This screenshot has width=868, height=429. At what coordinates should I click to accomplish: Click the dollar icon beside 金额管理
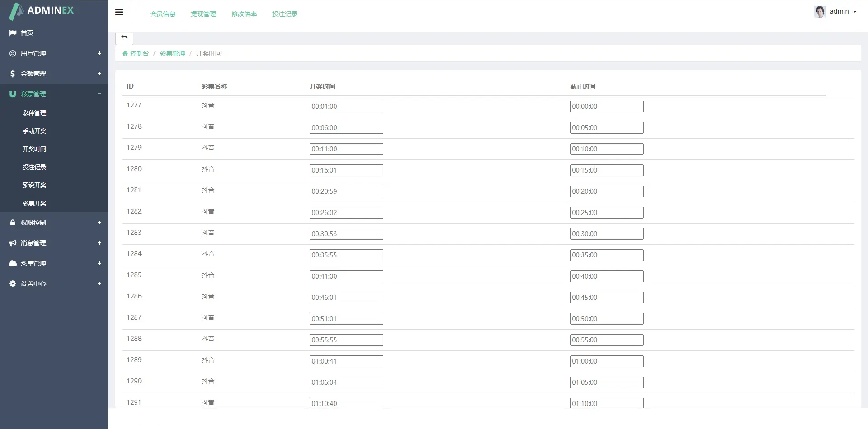coord(13,74)
